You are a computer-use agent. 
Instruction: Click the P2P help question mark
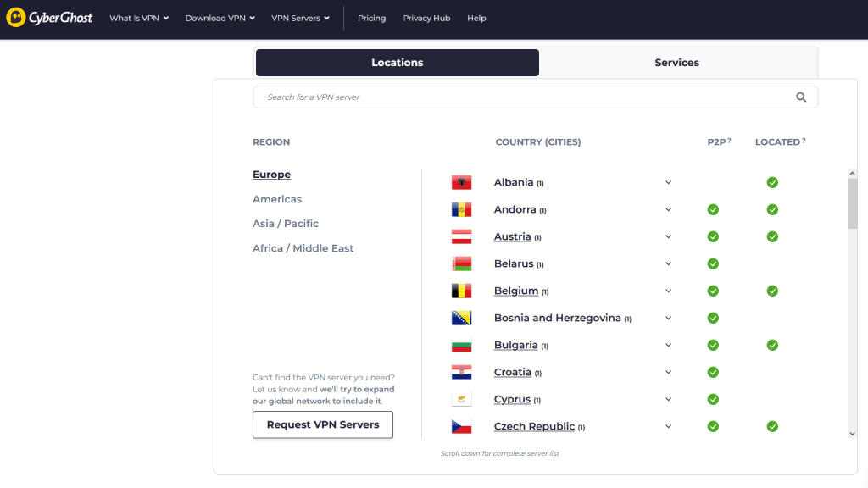(729, 141)
